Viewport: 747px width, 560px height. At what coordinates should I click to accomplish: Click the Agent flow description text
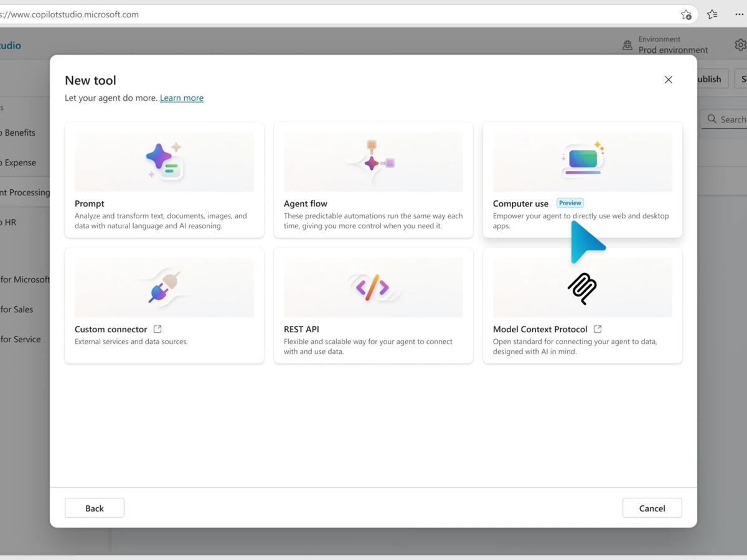point(373,221)
